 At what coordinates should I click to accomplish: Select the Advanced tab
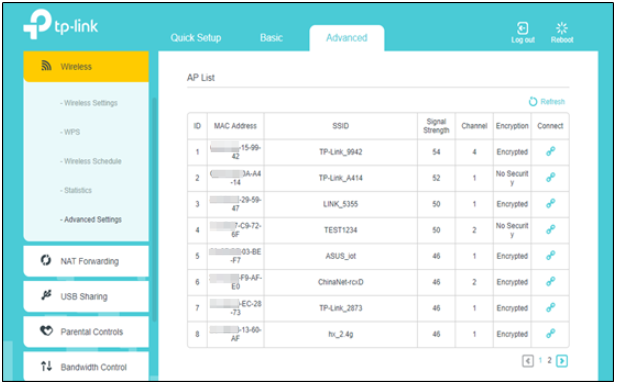coord(347,38)
